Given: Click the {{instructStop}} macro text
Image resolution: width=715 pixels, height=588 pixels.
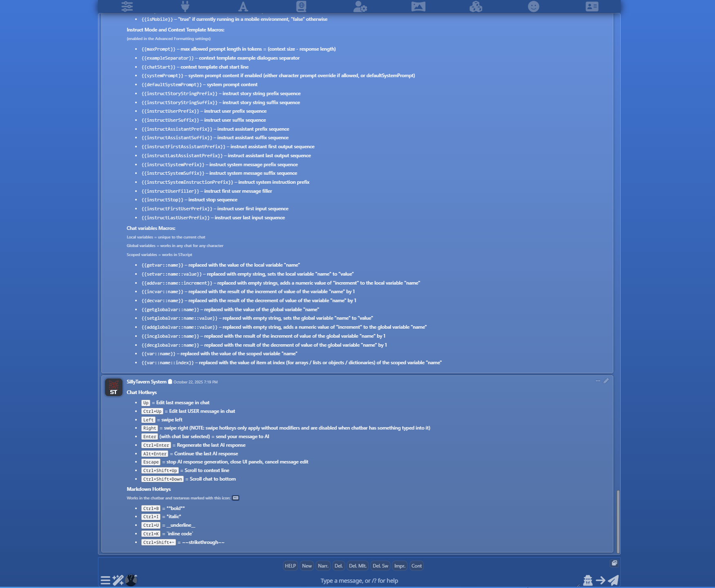Looking at the screenshot, I should point(163,200).
